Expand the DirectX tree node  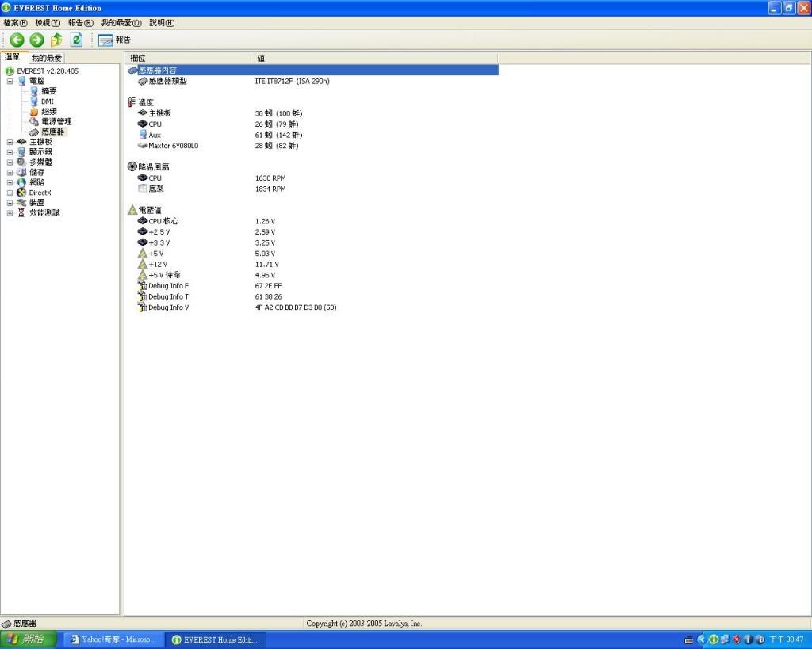pos(10,193)
